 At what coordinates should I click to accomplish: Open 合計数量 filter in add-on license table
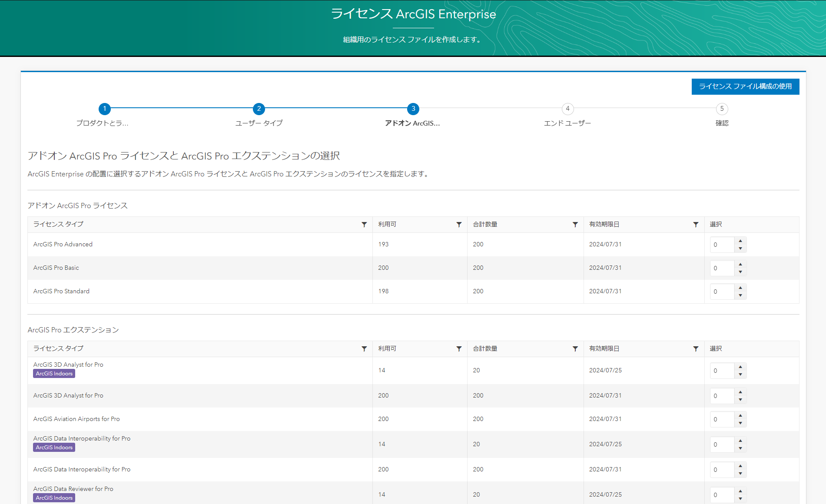(575, 225)
